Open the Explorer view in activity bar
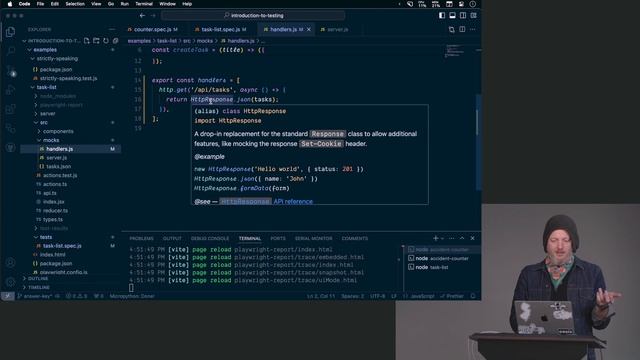This screenshot has width=640, height=360. click(11, 32)
